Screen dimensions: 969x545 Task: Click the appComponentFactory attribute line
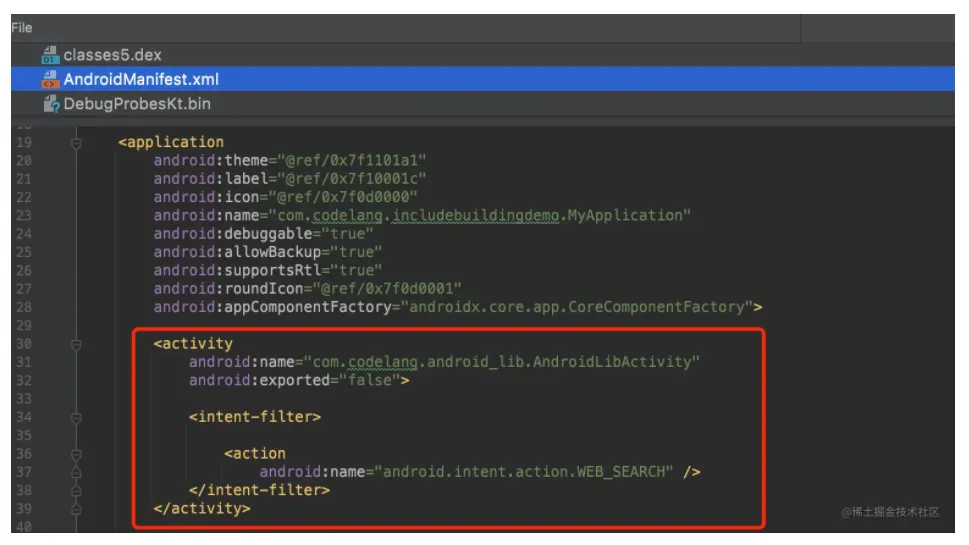pos(458,307)
